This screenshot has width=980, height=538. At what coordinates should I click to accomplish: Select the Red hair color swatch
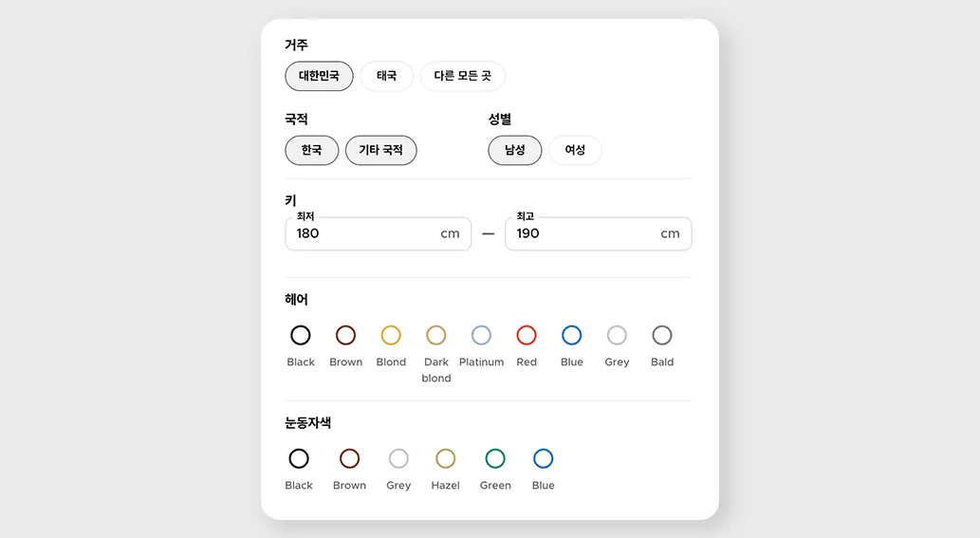coord(527,335)
